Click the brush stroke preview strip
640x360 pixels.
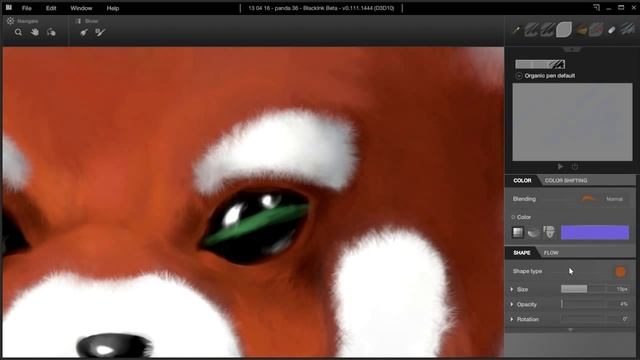[x=540, y=64]
